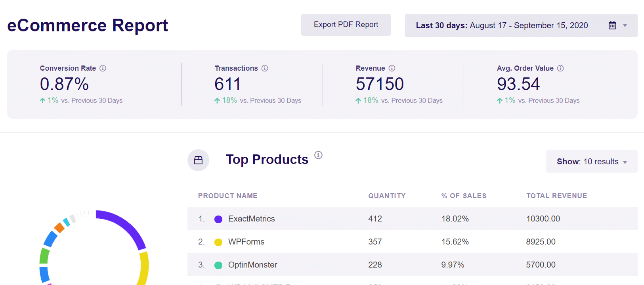
Task: Click total revenue 8925.00 cell
Action: 541,242
